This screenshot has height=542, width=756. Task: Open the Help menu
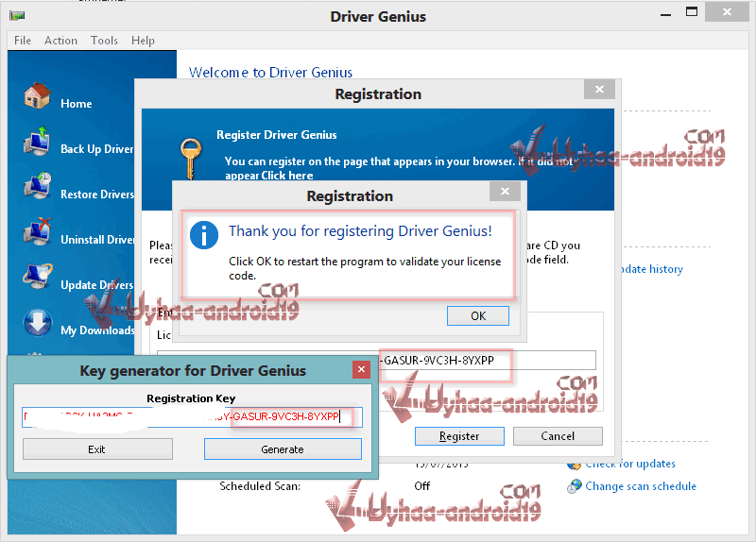click(144, 41)
